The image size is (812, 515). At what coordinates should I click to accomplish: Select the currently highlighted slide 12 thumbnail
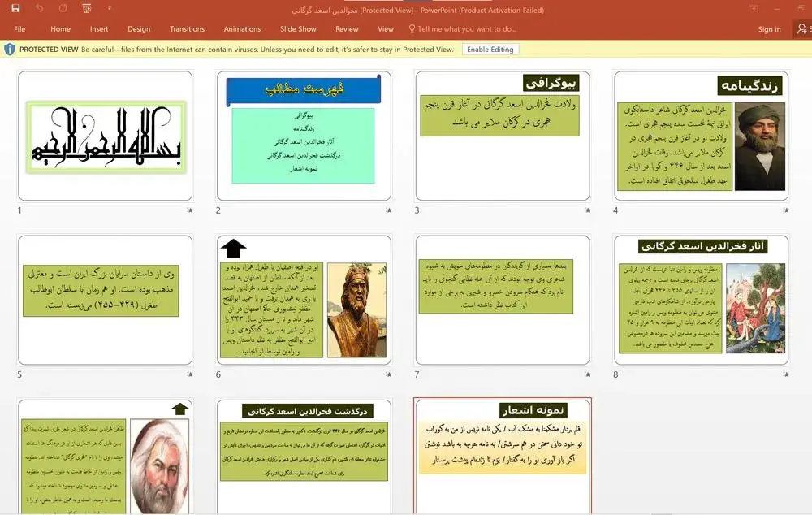point(502,455)
